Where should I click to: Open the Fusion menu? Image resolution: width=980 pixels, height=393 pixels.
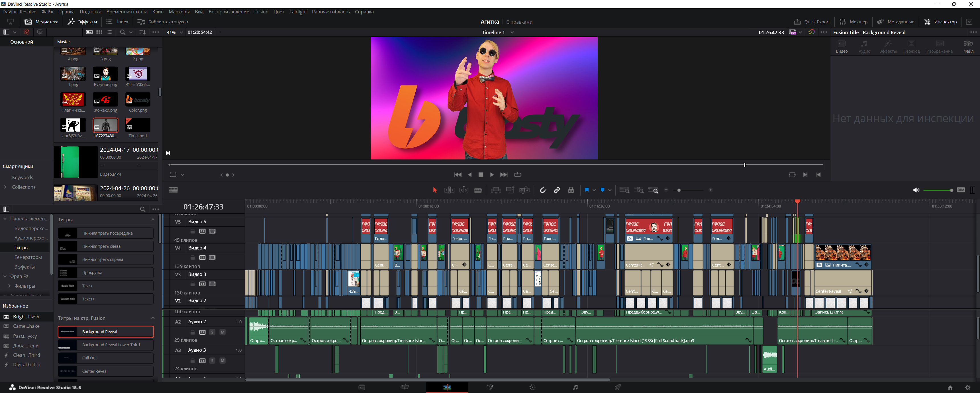[261, 12]
